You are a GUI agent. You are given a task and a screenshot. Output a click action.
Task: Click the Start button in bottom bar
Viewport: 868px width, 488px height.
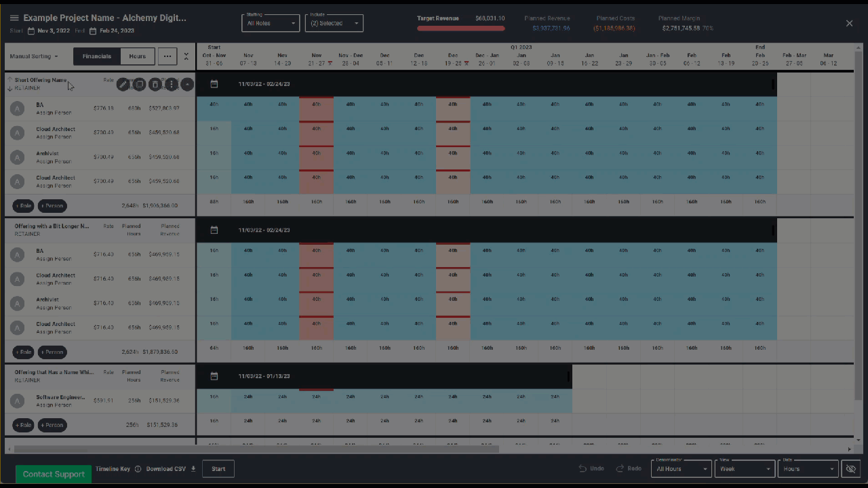(x=218, y=469)
